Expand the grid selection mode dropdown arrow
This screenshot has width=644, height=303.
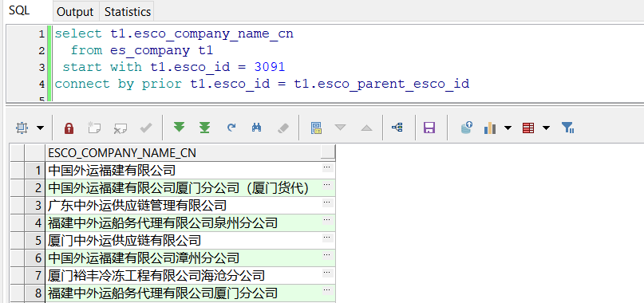click(x=40, y=128)
